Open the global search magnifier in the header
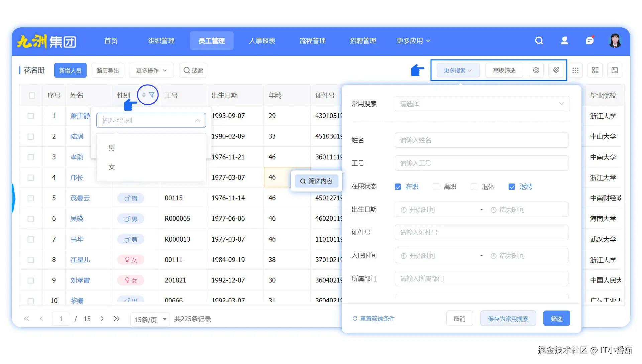Screen dimensions: 642x364 pos(539,40)
